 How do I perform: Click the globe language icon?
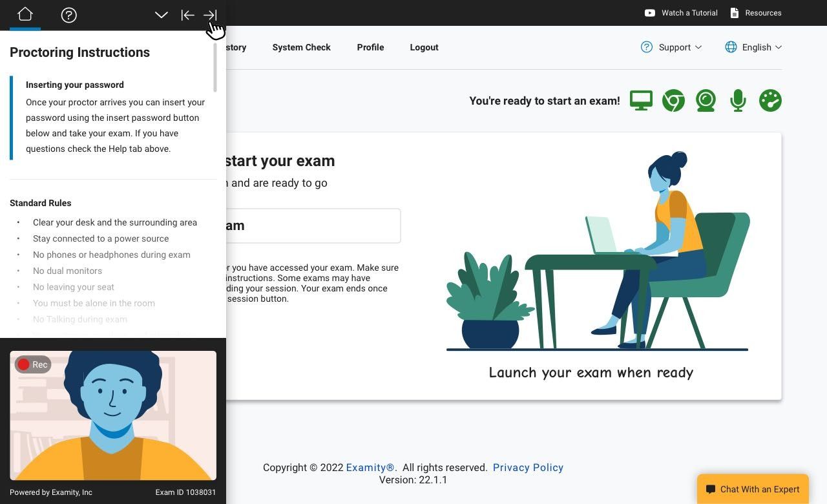click(x=731, y=47)
